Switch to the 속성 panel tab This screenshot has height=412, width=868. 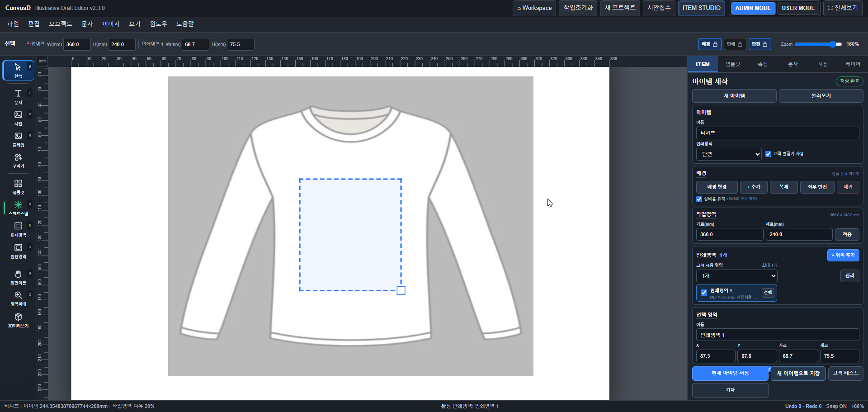[x=763, y=64]
